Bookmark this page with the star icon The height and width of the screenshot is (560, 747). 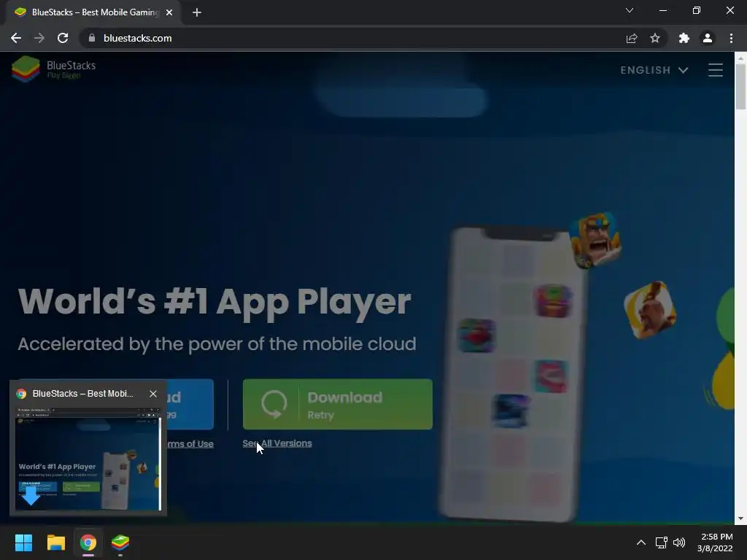click(x=655, y=38)
